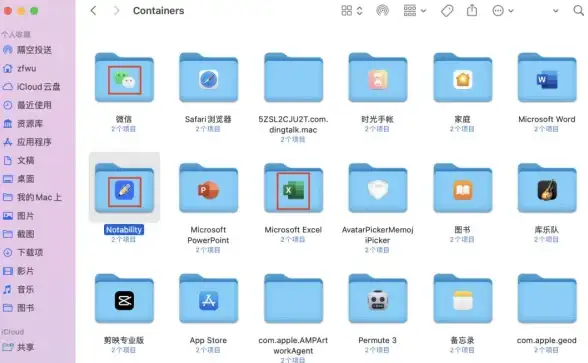The image size is (588, 363).
Task: Select zfwu home in the sidebar
Action: 20,68
